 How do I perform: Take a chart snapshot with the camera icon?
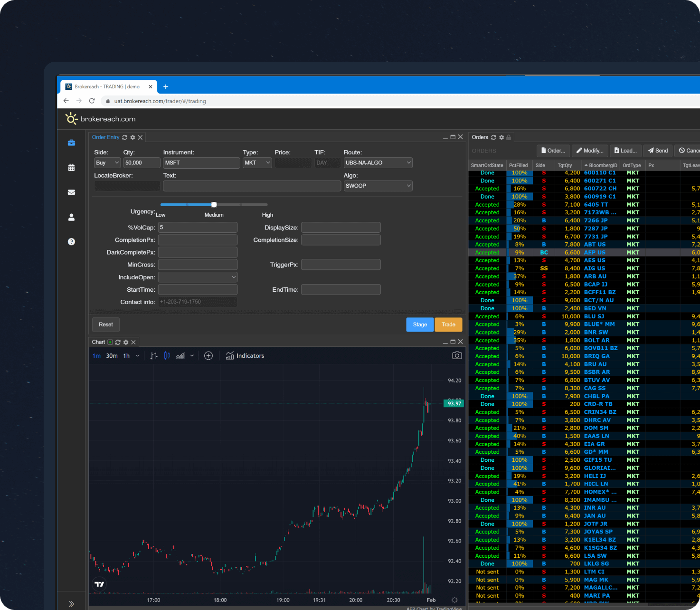(456, 355)
